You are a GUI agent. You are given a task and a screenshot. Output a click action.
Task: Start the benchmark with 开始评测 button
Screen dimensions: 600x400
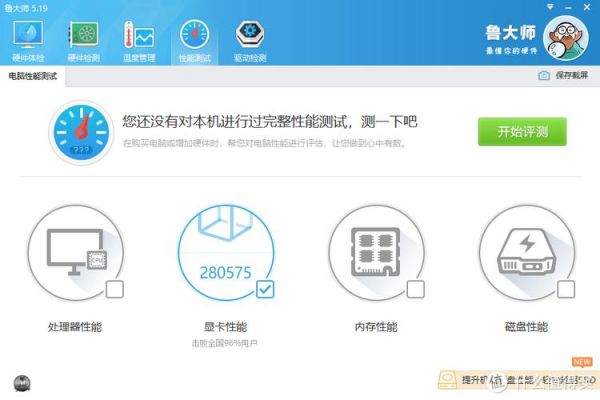click(522, 132)
